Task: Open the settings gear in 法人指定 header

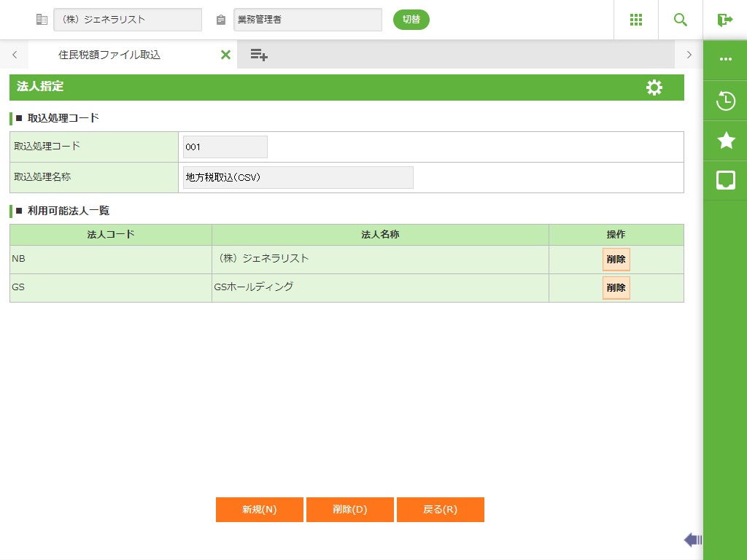Action: (654, 87)
